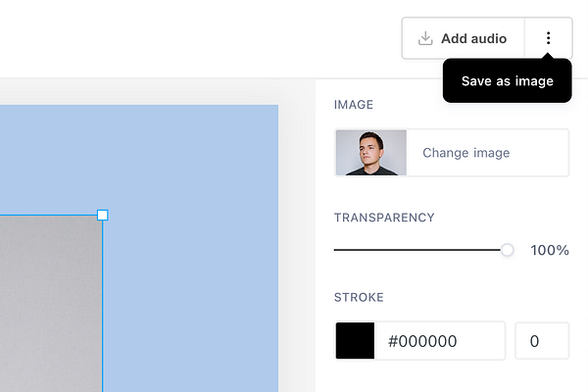Screen dimensions: 588x392
Task: Click the empty white header area above the canvas
Action: tap(196, 39)
